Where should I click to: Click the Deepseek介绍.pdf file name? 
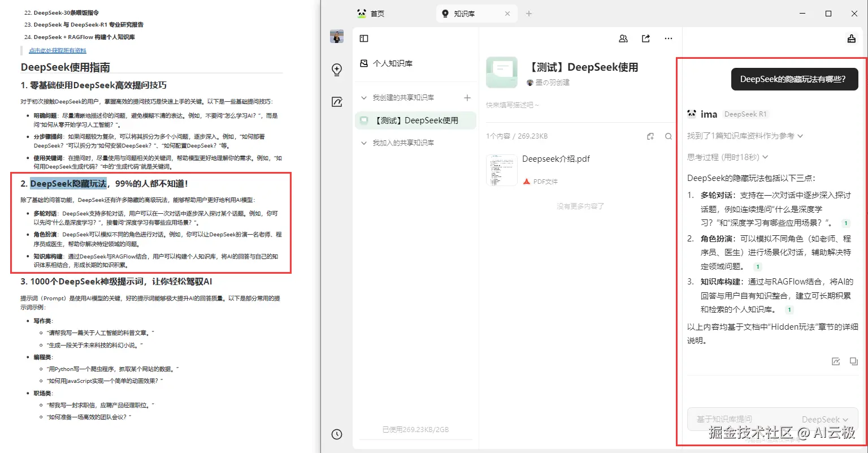556,159
